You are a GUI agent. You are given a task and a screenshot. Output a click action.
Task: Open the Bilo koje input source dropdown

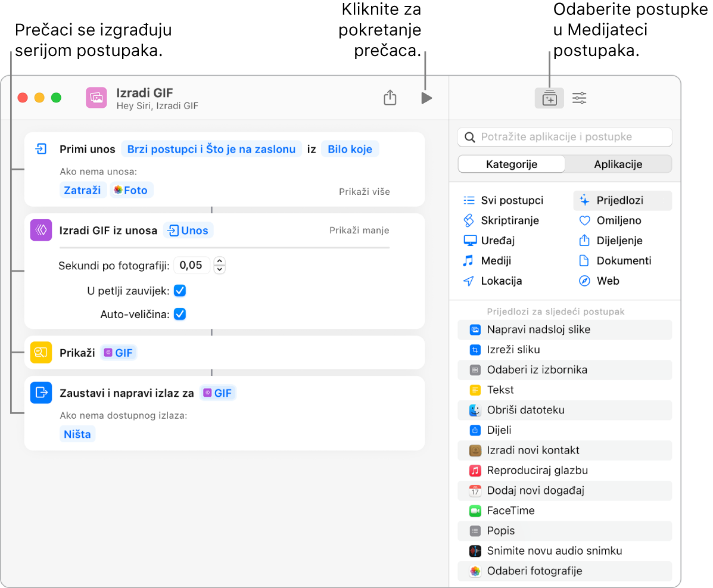point(350,149)
